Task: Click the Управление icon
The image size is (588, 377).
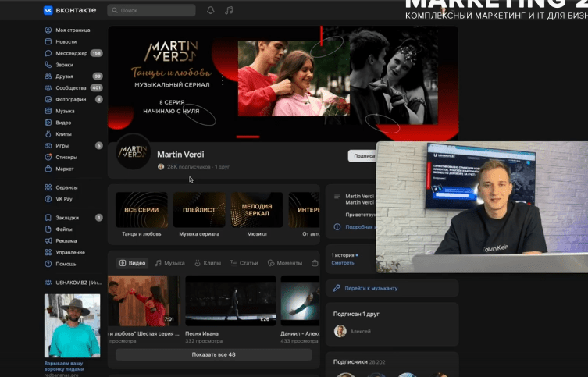Action: [48, 253]
